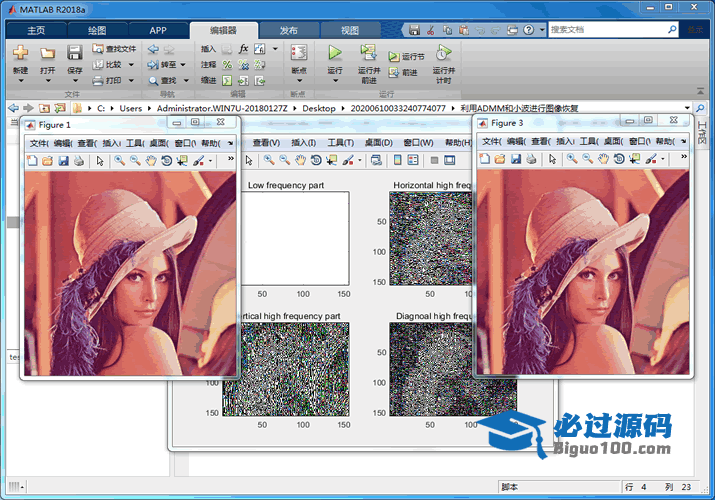Click the zoom in icon in Figure 3
Viewport: 715px width, 500px height.
click(x=572, y=159)
